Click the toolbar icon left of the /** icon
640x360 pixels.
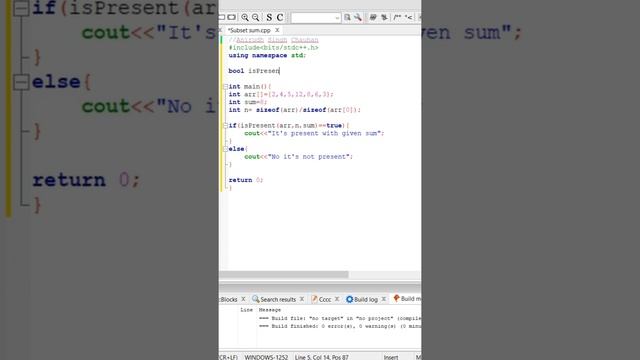pyautogui.click(x=384, y=18)
